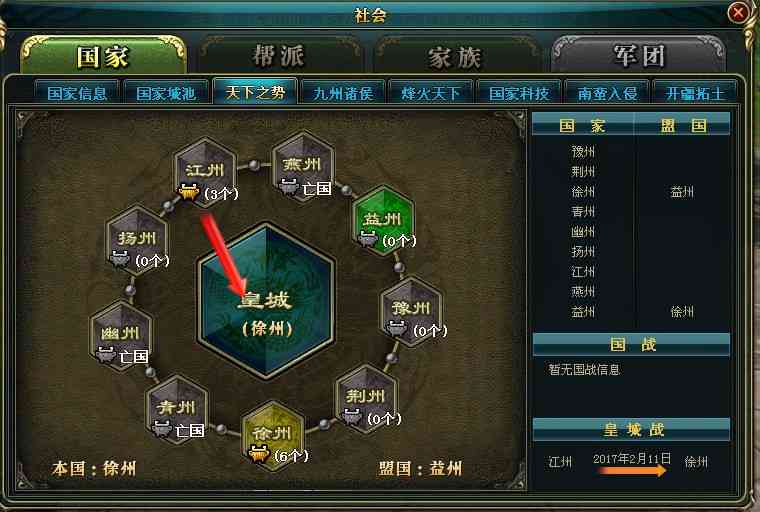
Task: Select the yellow 徐州 hexagon tile
Action: pyautogui.click(x=273, y=435)
